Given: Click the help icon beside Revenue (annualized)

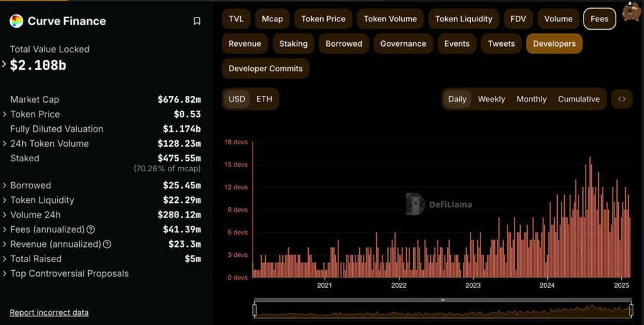Looking at the screenshot, I should point(107,244).
